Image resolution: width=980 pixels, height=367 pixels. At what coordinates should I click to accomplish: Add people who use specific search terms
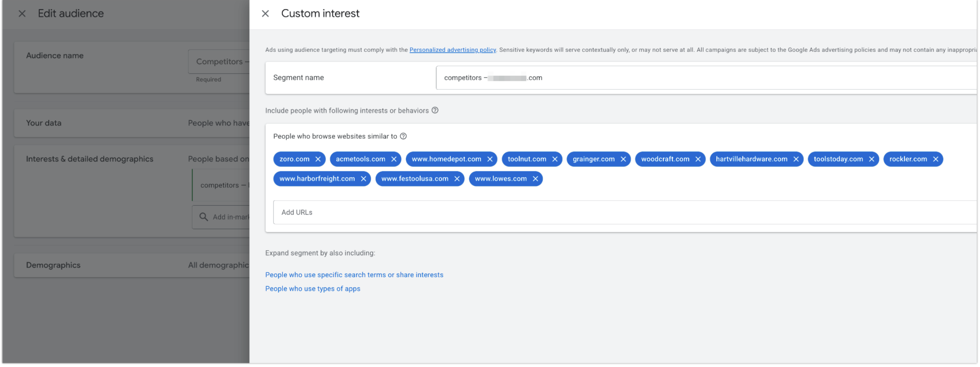(x=354, y=275)
